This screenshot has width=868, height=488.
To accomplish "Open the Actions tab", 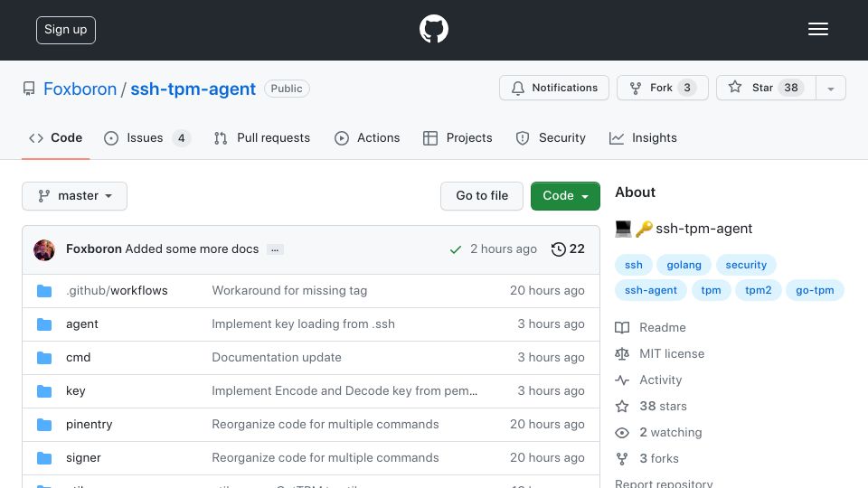I will click(367, 137).
